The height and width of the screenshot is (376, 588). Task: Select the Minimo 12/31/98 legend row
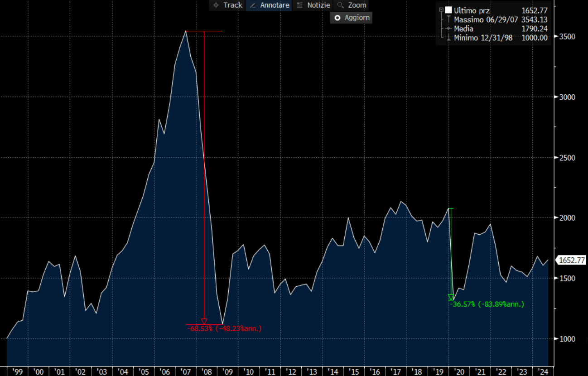coord(483,38)
